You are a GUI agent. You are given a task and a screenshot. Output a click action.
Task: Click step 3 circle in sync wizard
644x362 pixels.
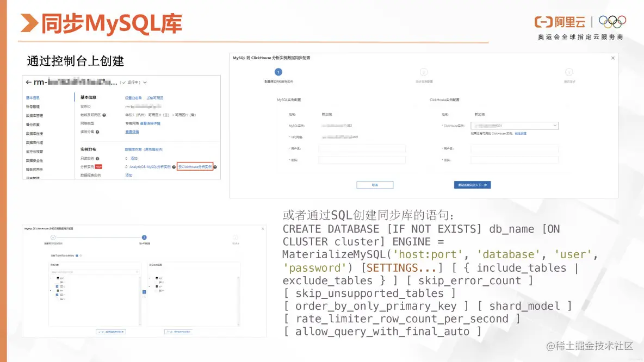569,72
